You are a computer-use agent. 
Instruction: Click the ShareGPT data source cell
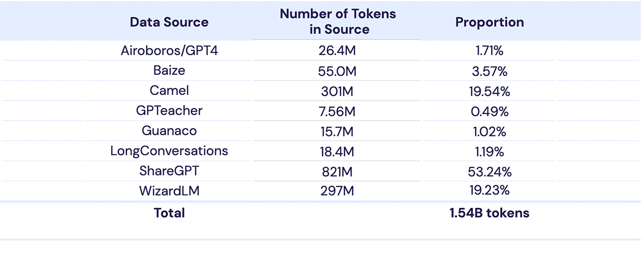169,171
